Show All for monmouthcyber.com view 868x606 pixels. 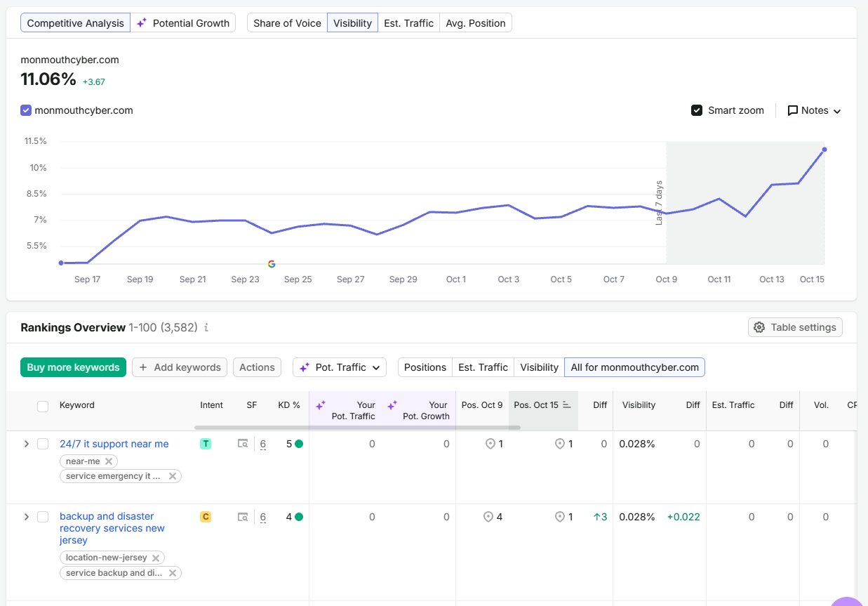(635, 367)
